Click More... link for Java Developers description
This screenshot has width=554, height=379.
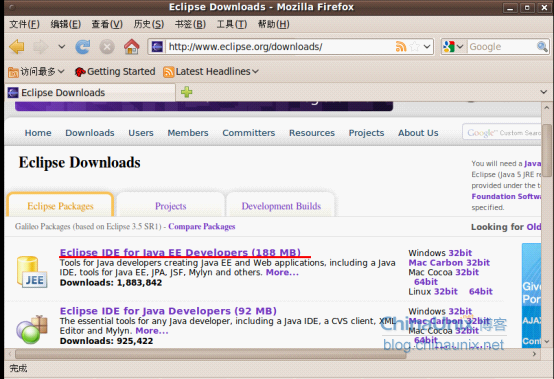152,331
